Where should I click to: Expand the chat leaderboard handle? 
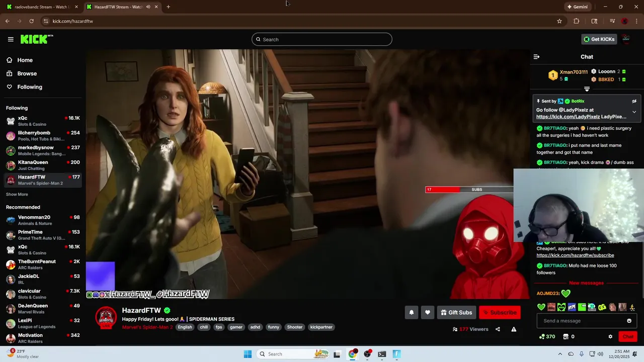point(587,89)
